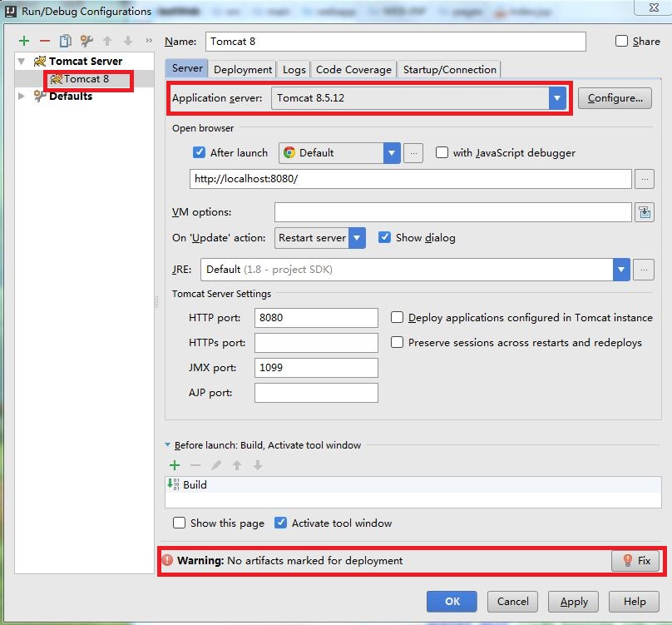Collapse Tomcat Server tree node
This screenshot has width=672, height=625.
click(22, 62)
